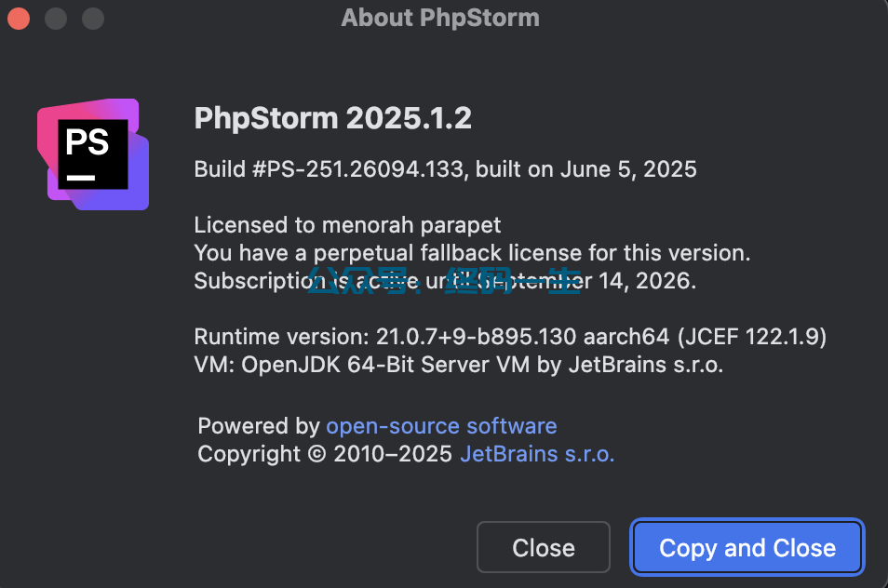Click the About PhpStorm title text

pyautogui.click(x=440, y=18)
